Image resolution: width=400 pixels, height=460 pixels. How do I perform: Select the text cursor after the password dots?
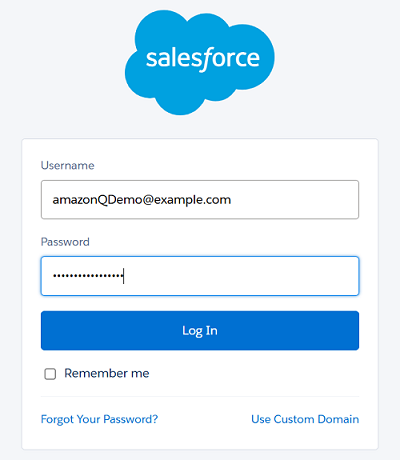coord(124,276)
